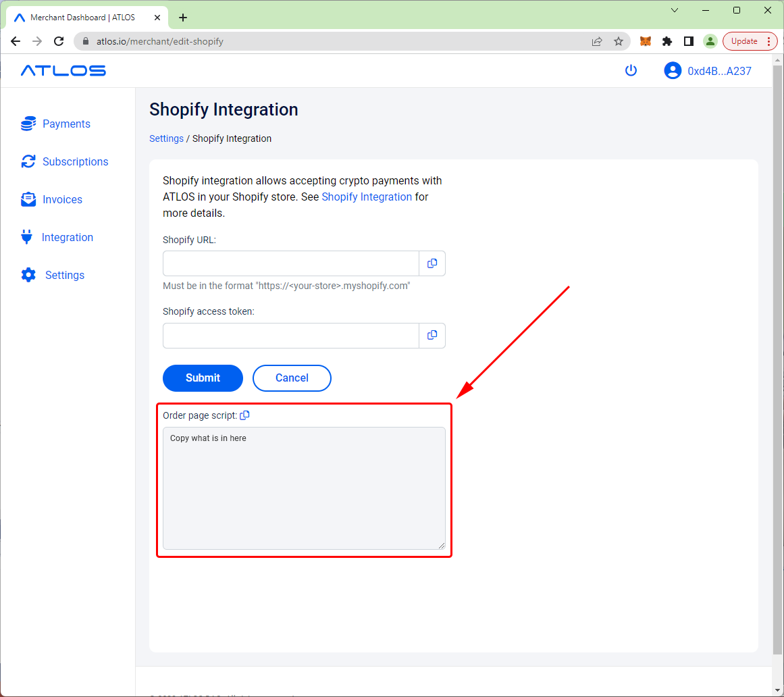Open Invoices in the sidebar
Viewport: 784px width, 697px height.
tap(63, 199)
